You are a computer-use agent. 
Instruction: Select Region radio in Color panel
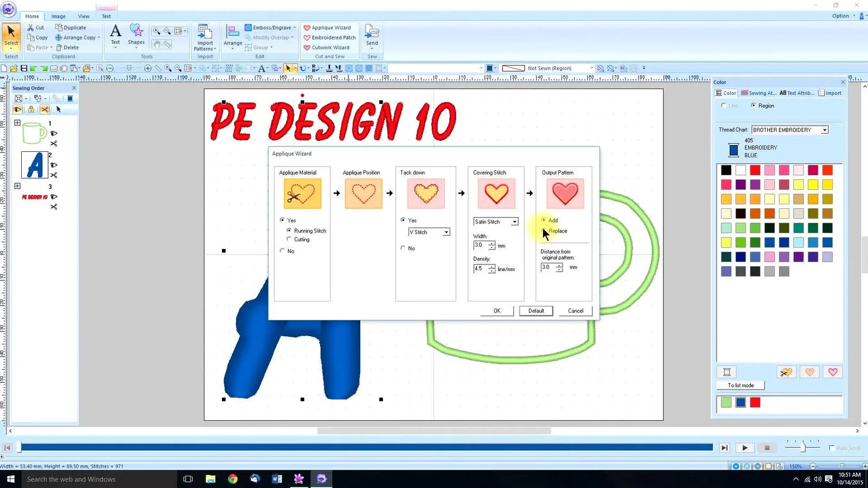coord(762,106)
